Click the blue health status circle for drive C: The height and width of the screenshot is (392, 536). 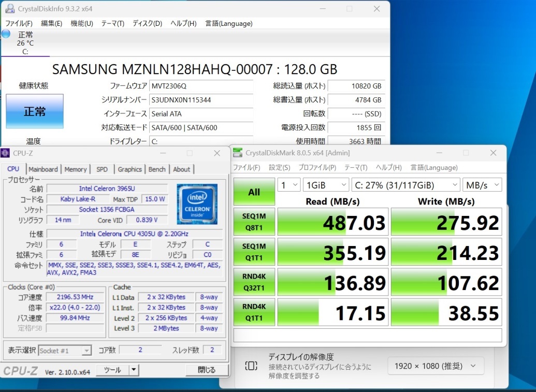tap(6, 34)
